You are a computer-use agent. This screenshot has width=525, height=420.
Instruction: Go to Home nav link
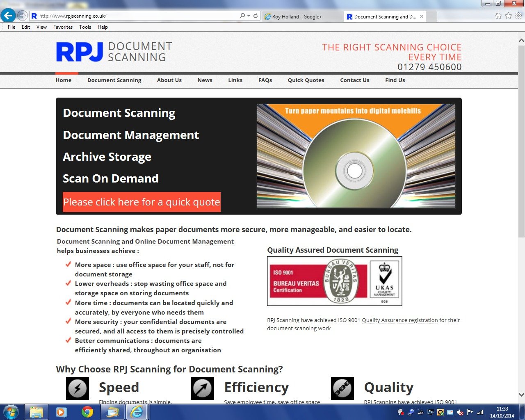pyautogui.click(x=64, y=80)
